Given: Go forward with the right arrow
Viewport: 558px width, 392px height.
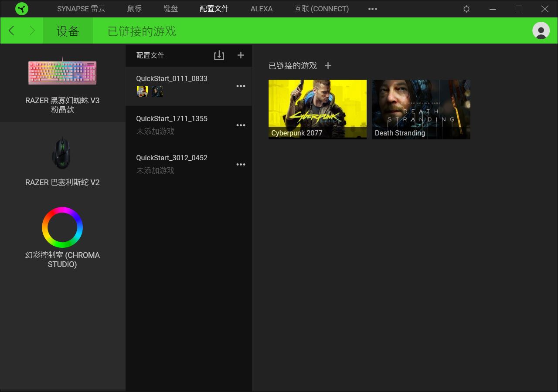Looking at the screenshot, I should (x=32, y=30).
